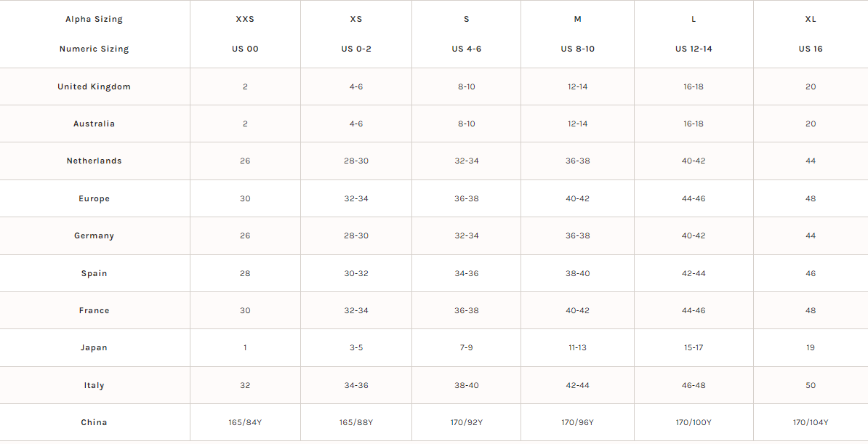This screenshot has height=444, width=868.
Task: Select the XL column header
Action: pyautogui.click(x=811, y=19)
